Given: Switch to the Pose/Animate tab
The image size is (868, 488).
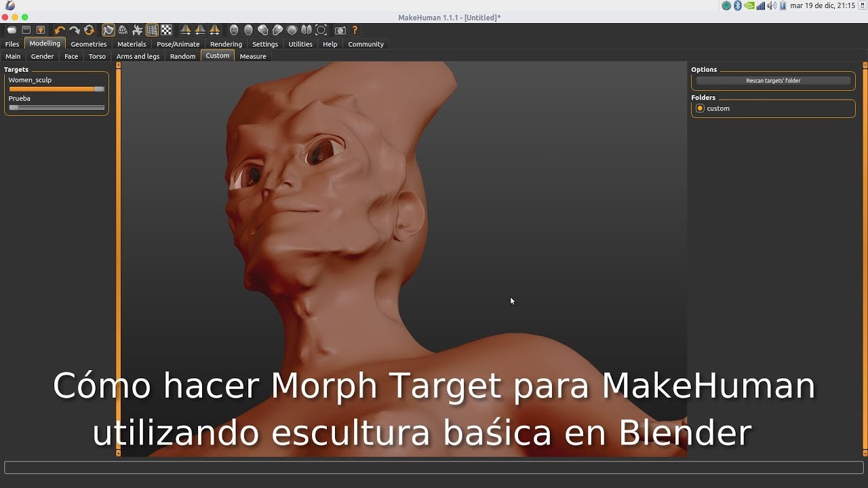Looking at the screenshot, I should (178, 44).
